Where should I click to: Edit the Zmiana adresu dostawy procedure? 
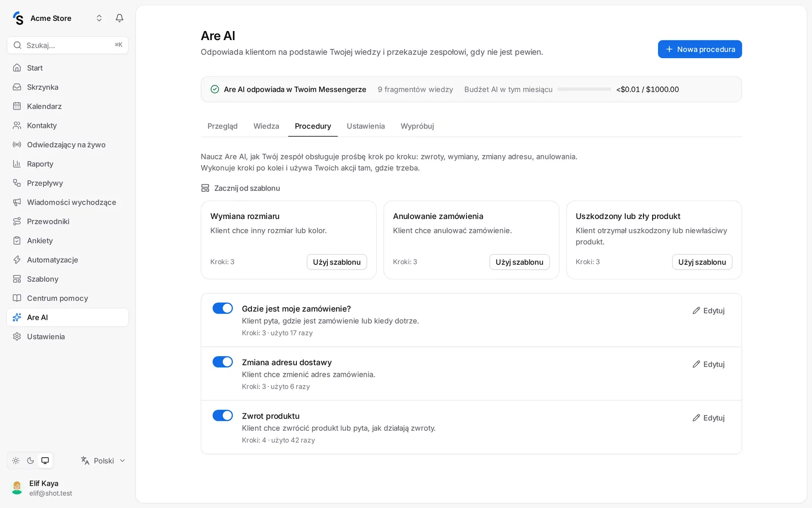point(708,364)
